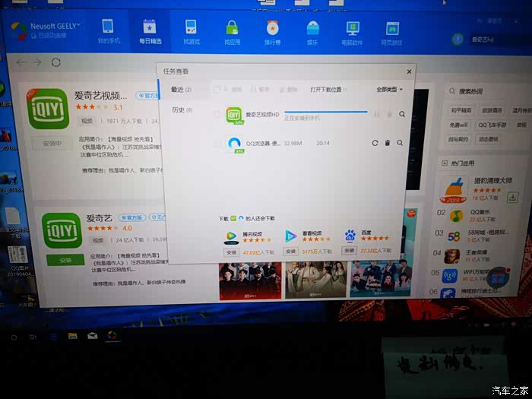532x399 pixels.
Task: Click the 网页游戏 icon
Action: [x=392, y=29]
